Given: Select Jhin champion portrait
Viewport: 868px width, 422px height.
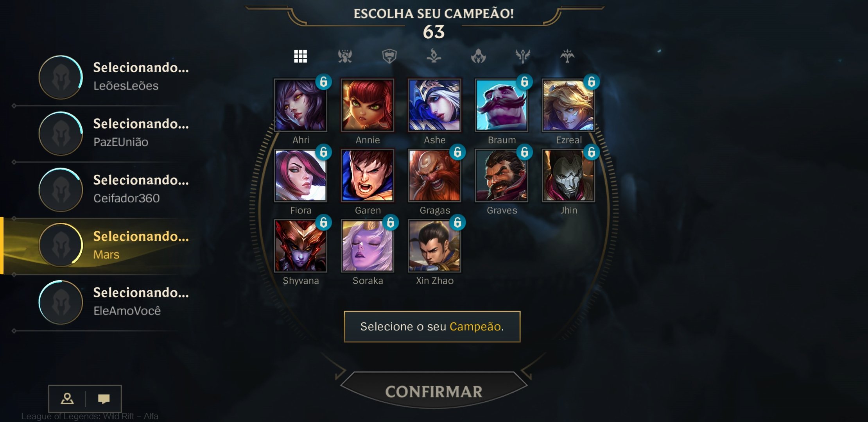Looking at the screenshot, I should pyautogui.click(x=569, y=175).
